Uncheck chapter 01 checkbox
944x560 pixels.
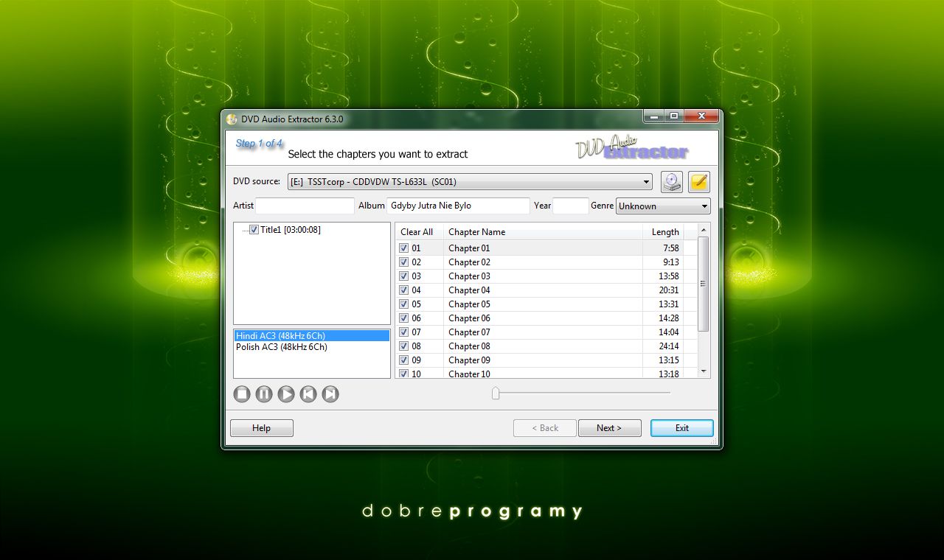pos(403,248)
